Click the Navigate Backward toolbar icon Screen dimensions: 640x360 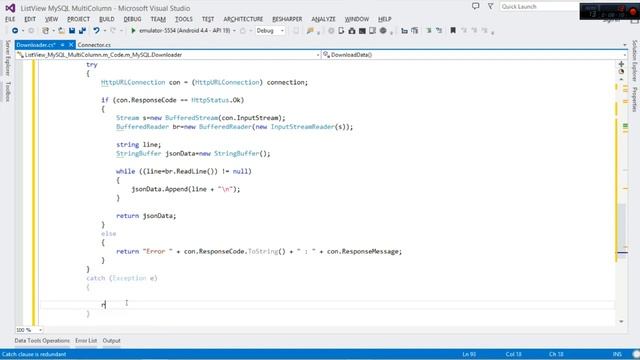15,31
